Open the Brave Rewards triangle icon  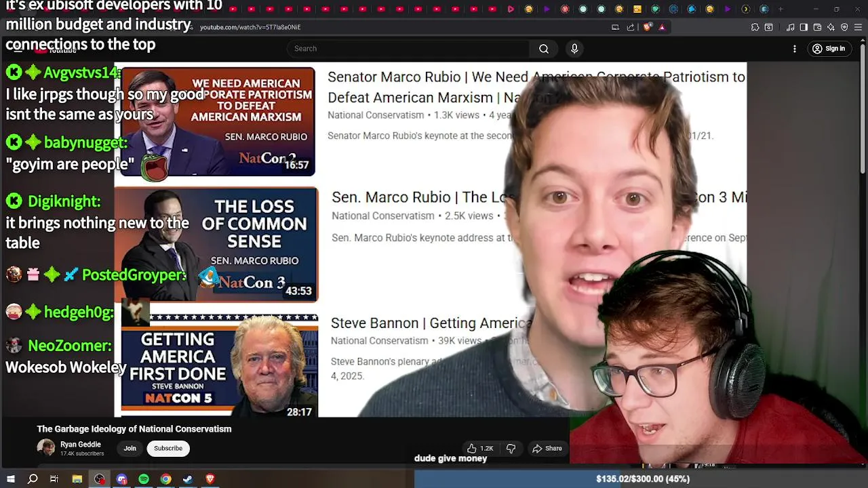662,27
